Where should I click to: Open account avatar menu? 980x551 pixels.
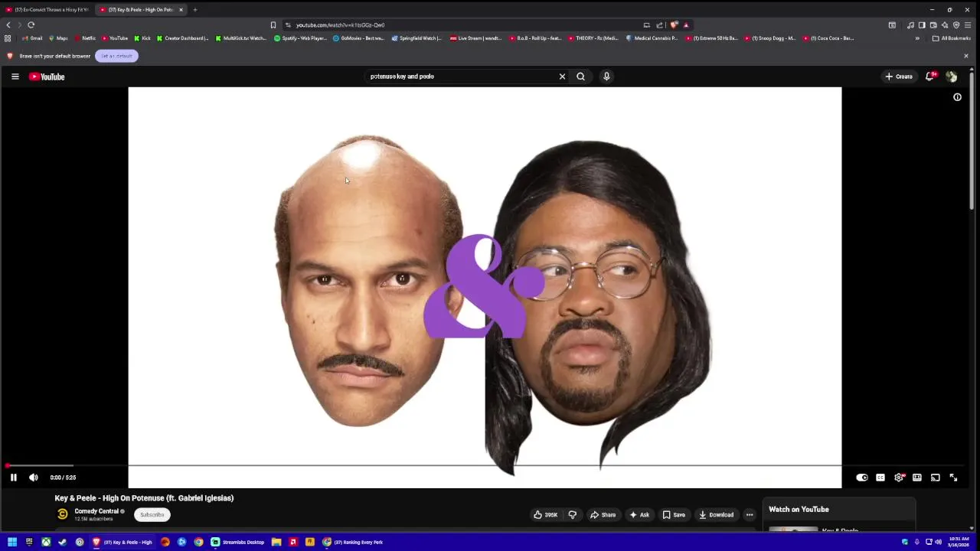click(x=952, y=77)
